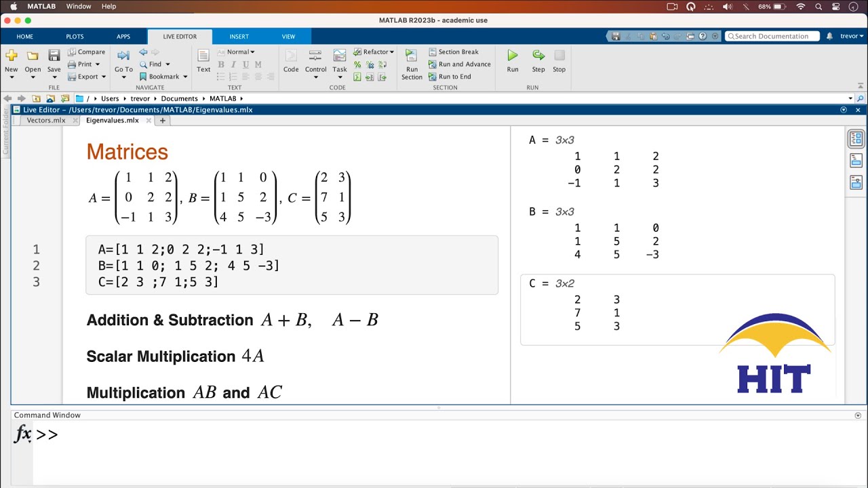Open the Control dropdown
The image size is (868, 488).
[x=315, y=77]
